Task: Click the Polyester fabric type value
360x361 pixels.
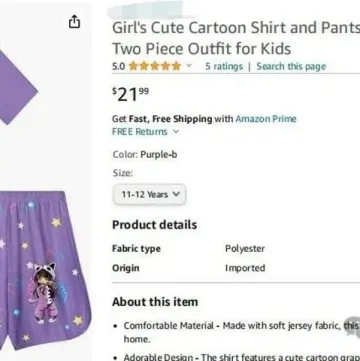Action: coord(245,249)
